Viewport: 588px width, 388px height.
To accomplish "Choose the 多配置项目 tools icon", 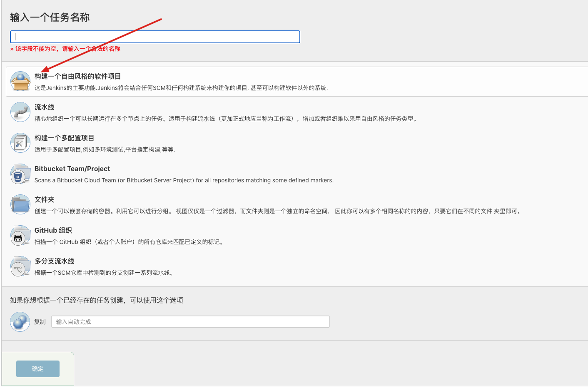I will click(20, 143).
